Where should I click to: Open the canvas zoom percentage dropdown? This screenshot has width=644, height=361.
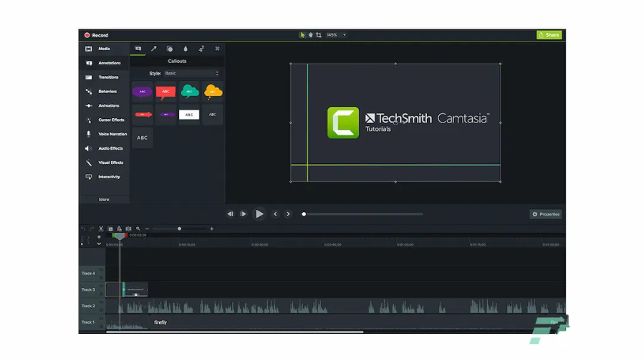point(336,35)
